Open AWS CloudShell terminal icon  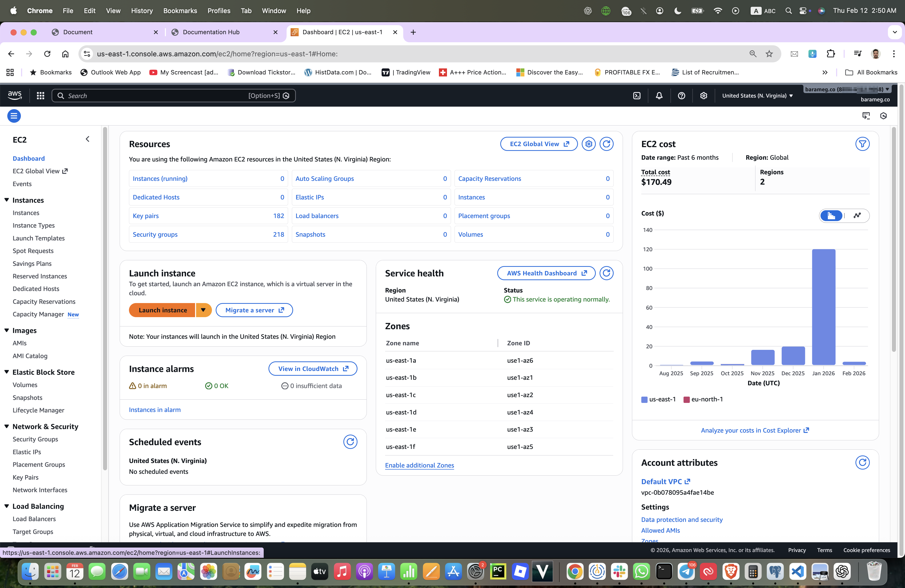pos(637,96)
